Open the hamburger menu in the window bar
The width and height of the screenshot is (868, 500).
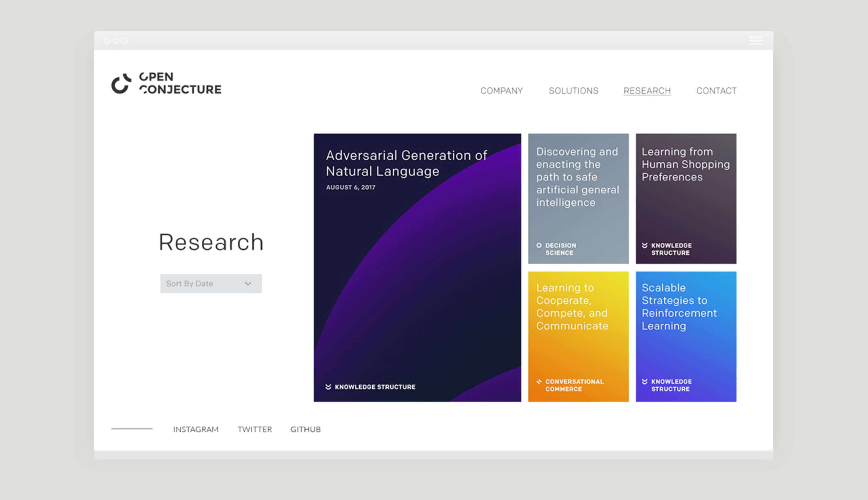[755, 41]
